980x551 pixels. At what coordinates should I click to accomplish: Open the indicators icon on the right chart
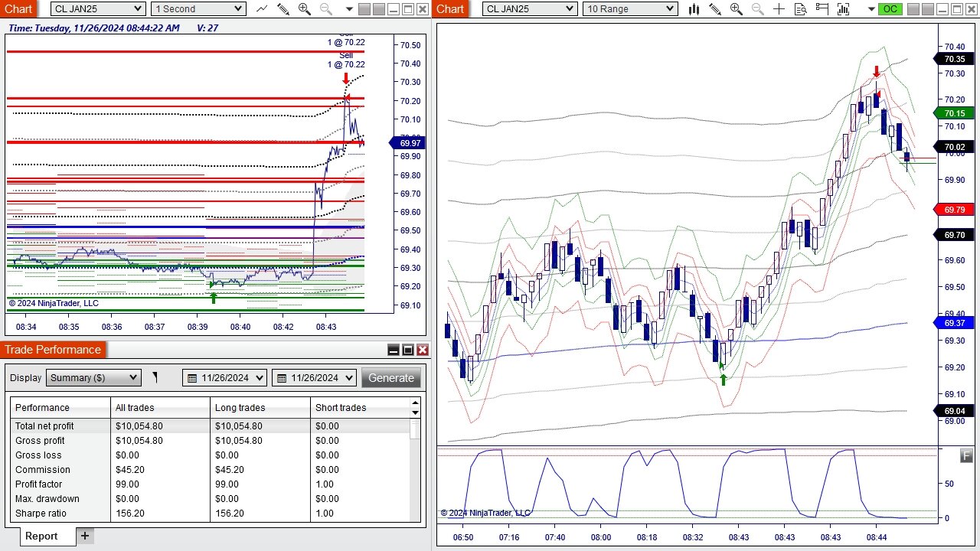[x=844, y=8]
